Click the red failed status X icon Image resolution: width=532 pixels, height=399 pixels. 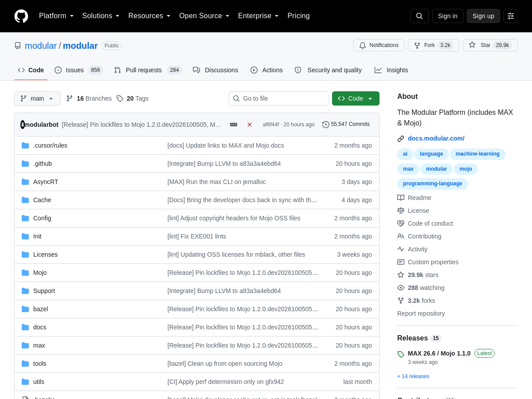click(250, 125)
